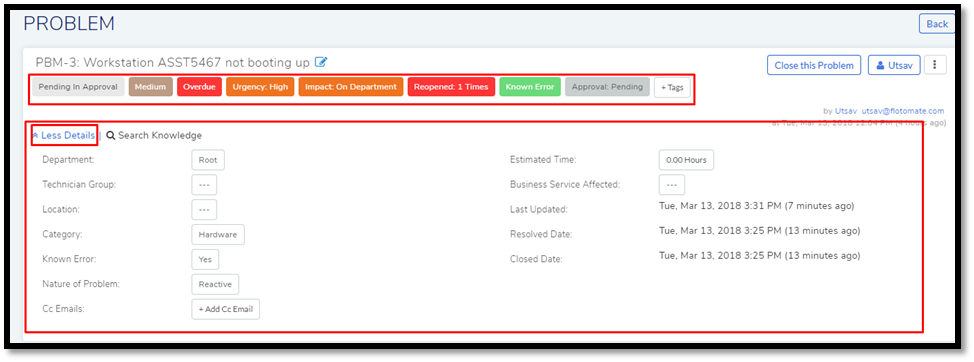The height and width of the screenshot is (362, 974).
Task: Change the Impact: On Department tag
Action: pyautogui.click(x=351, y=87)
